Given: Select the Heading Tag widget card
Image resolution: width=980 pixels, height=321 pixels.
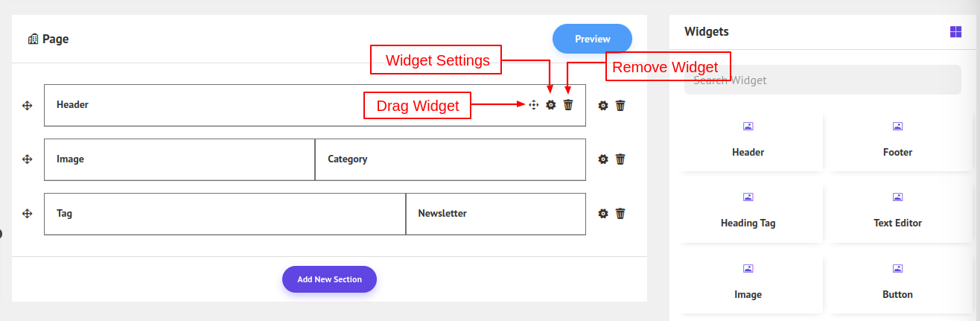Looking at the screenshot, I should (x=748, y=212).
